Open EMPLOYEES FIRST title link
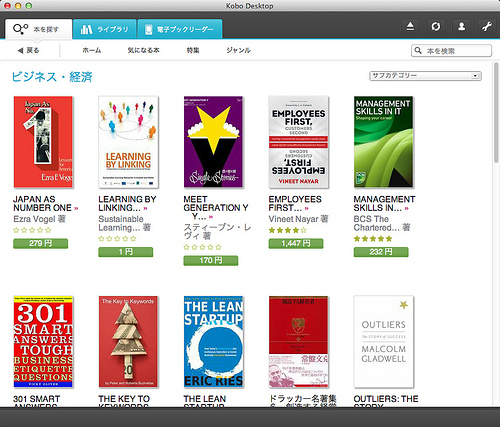 295,203
